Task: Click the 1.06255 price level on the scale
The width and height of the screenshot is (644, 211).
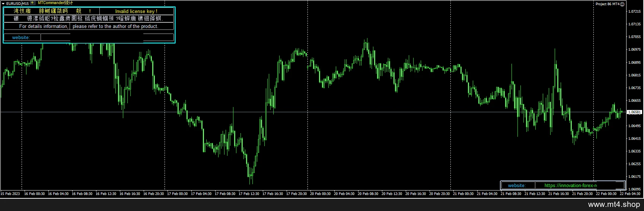Action: click(x=634, y=164)
